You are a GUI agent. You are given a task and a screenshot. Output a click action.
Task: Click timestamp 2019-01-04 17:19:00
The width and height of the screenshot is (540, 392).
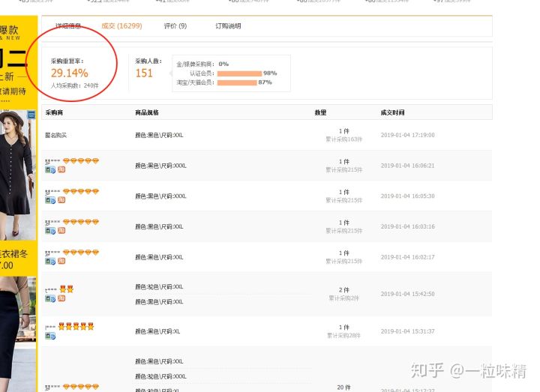point(408,135)
